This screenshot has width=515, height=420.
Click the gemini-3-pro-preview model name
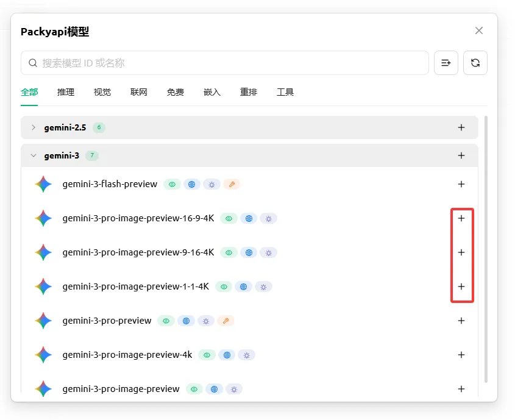point(107,321)
